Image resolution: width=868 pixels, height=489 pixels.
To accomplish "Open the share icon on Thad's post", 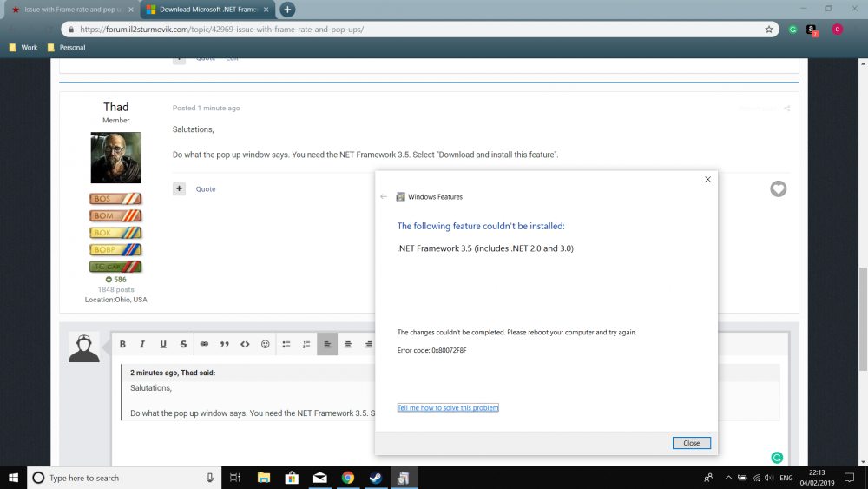I will (786, 109).
